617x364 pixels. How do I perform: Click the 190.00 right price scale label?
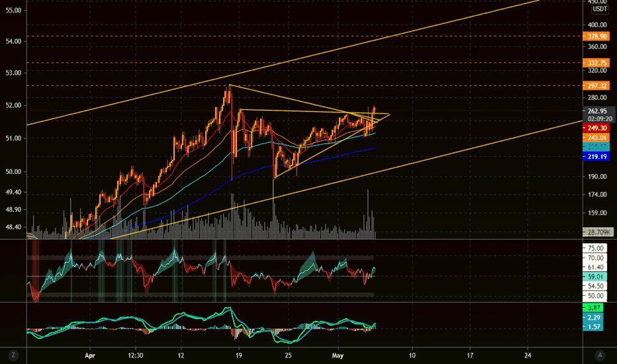[597, 176]
